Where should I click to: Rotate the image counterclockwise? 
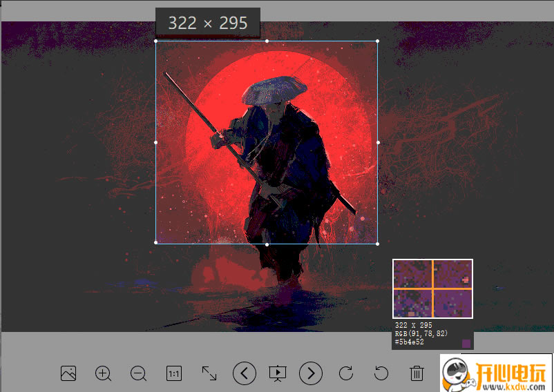coord(381,373)
